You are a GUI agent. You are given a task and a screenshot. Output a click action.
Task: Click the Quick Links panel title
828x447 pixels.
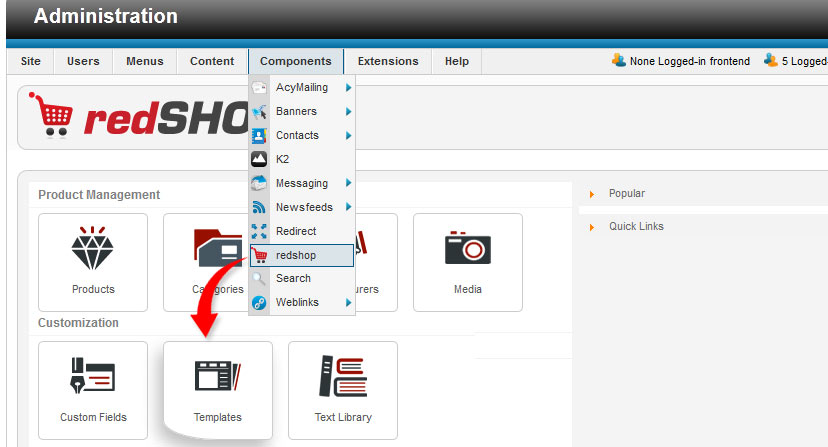pos(636,226)
